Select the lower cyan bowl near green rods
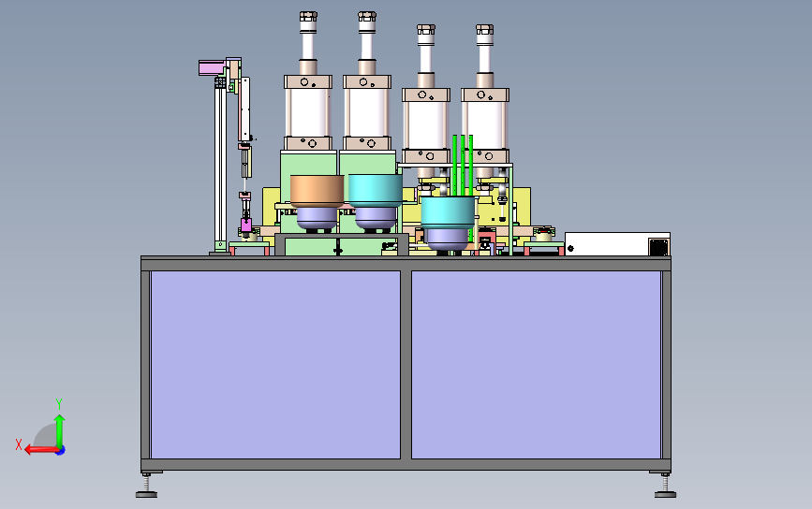 [448, 211]
